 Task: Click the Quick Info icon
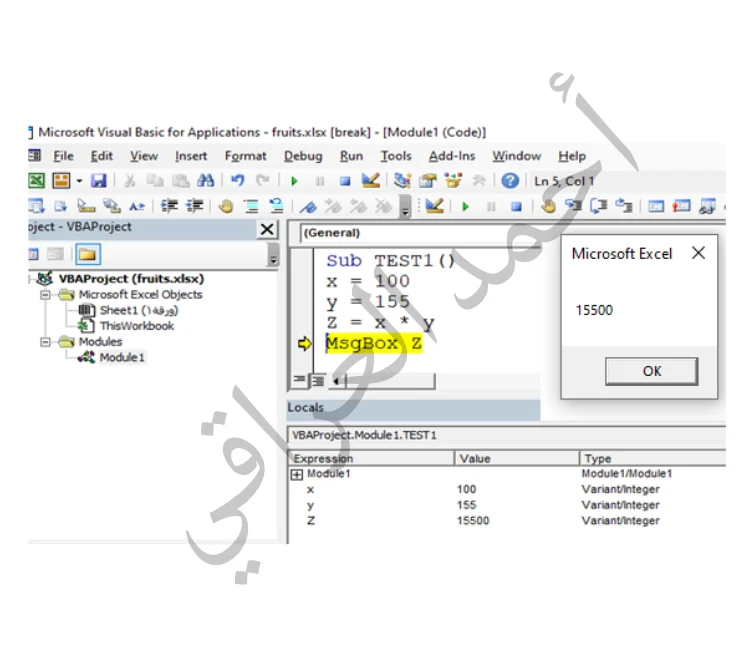86,206
